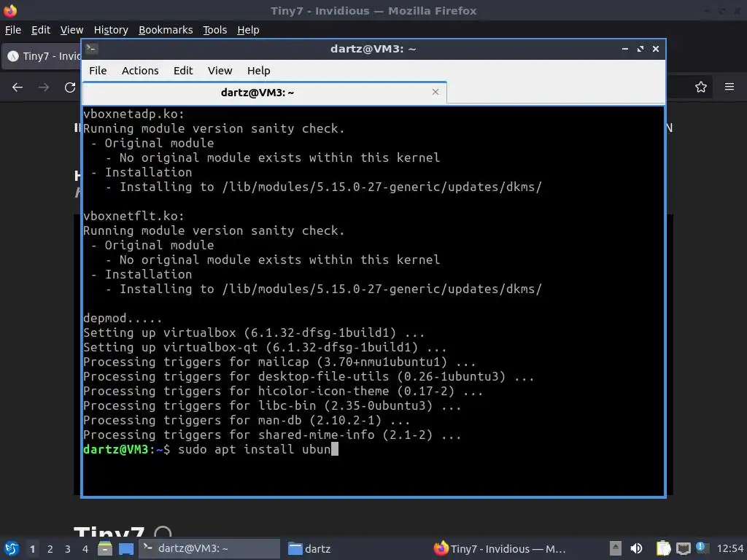This screenshot has height=560, width=747.
Task: Open the volume control tray icon
Action: tap(636, 548)
